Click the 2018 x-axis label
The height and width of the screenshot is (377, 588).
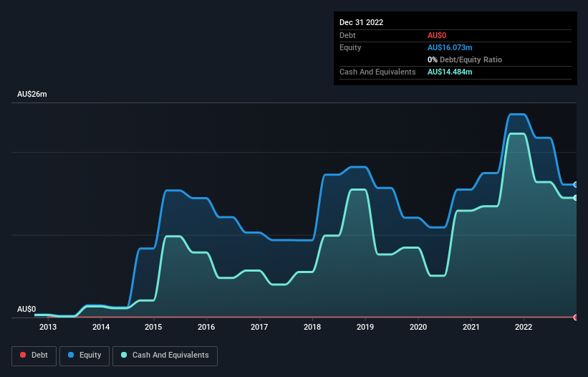coord(312,327)
